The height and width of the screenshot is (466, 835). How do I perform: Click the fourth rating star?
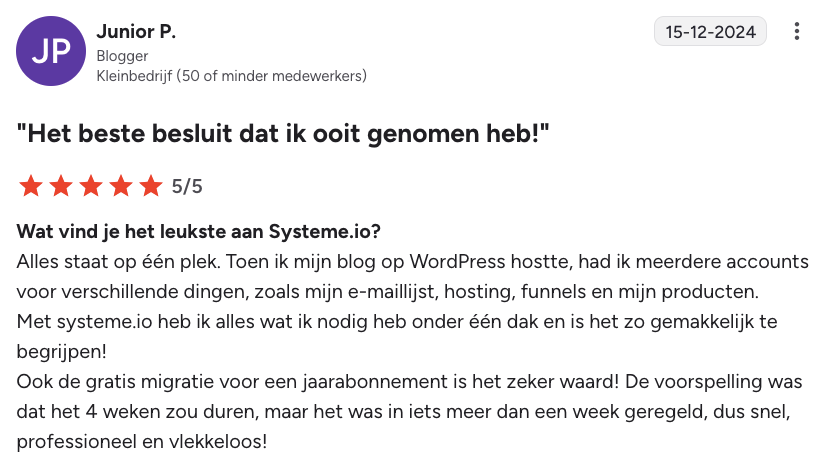(121, 186)
